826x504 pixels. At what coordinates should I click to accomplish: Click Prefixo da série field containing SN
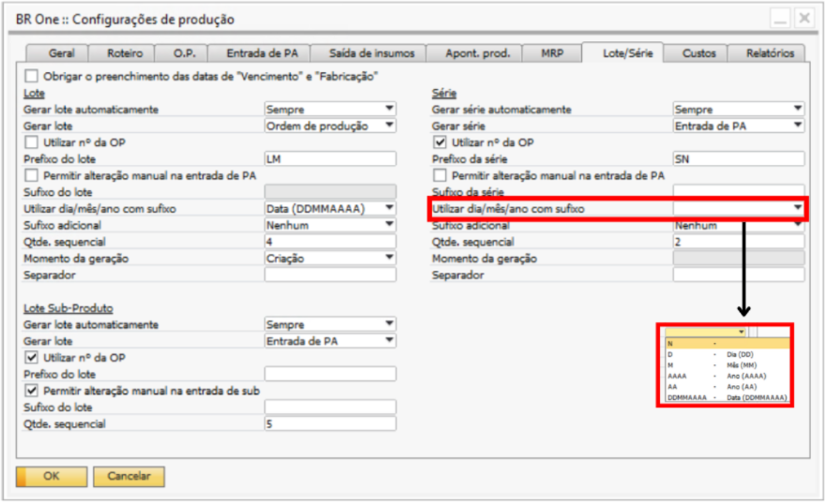(738, 159)
